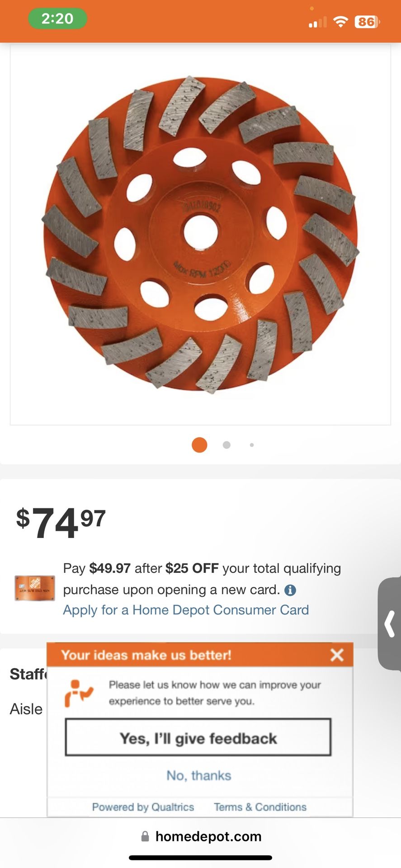
Task: Open the Powered by Qualtrics link
Action: tap(143, 807)
